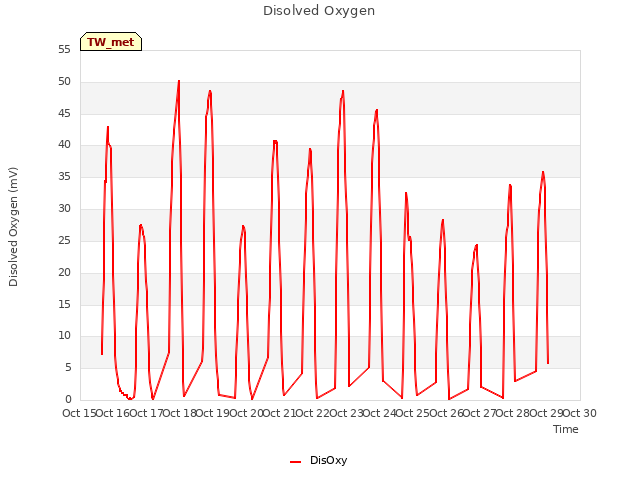Click the 5 y-axis tick label
The width and height of the screenshot is (640, 480).
coord(68,368)
